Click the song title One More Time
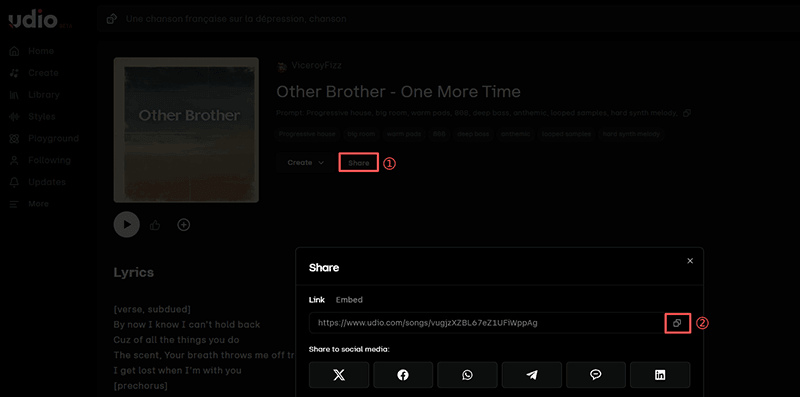Viewport: 800px width, 397px height. 398,92
